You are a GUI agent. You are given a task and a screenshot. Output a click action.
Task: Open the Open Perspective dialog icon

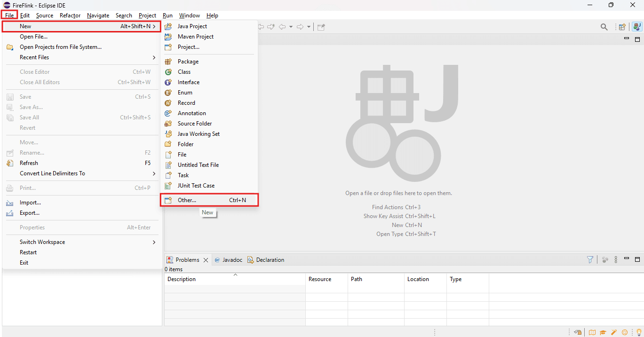pos(622,27)
